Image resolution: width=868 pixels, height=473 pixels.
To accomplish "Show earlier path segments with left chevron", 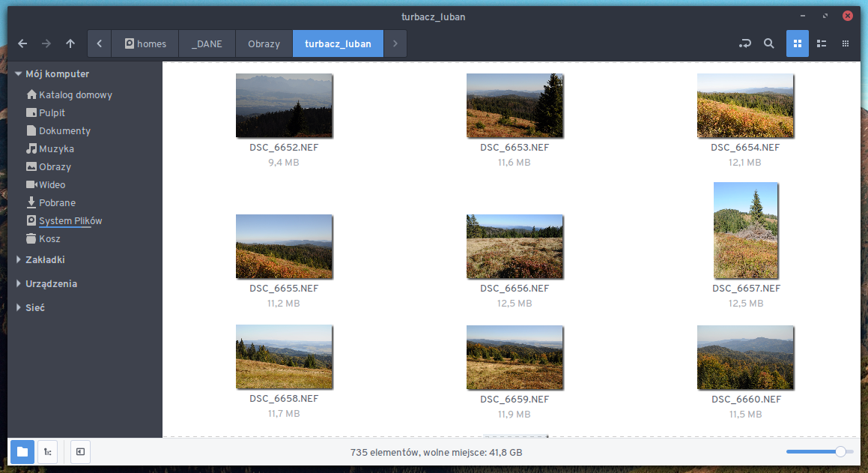I will pyautogui.click(x=99, y=43).
